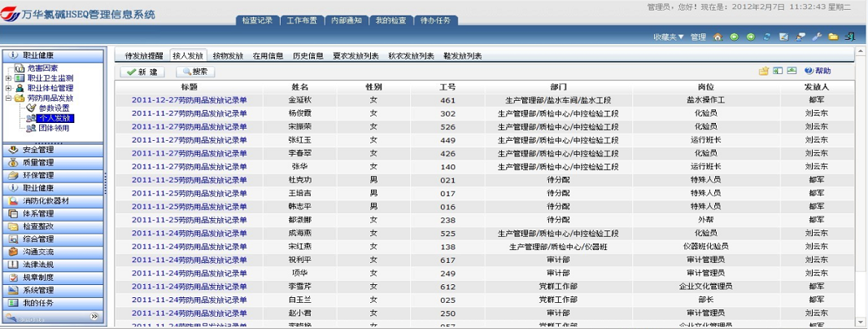Click the 新建 button

(x=142, y=72)
